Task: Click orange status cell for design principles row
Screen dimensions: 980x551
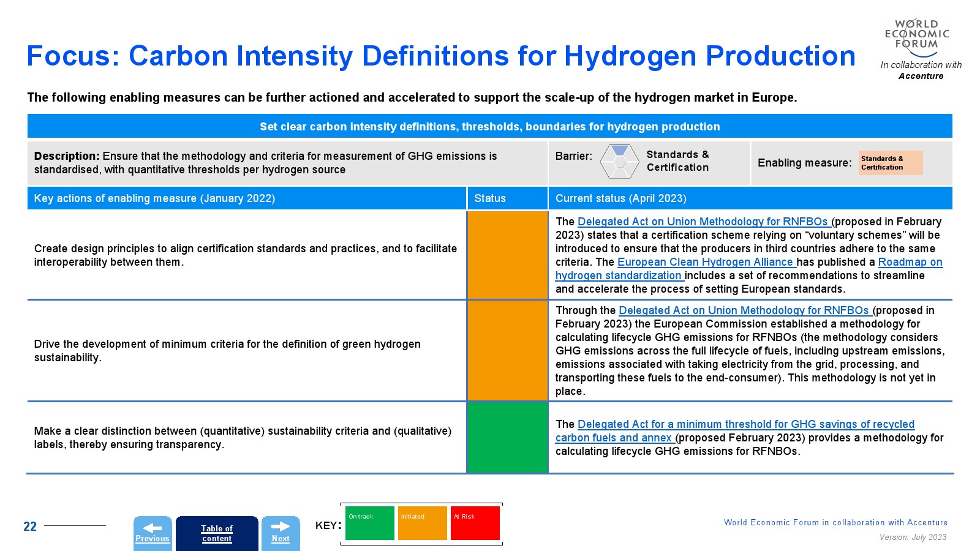Action: pos(507,255)
